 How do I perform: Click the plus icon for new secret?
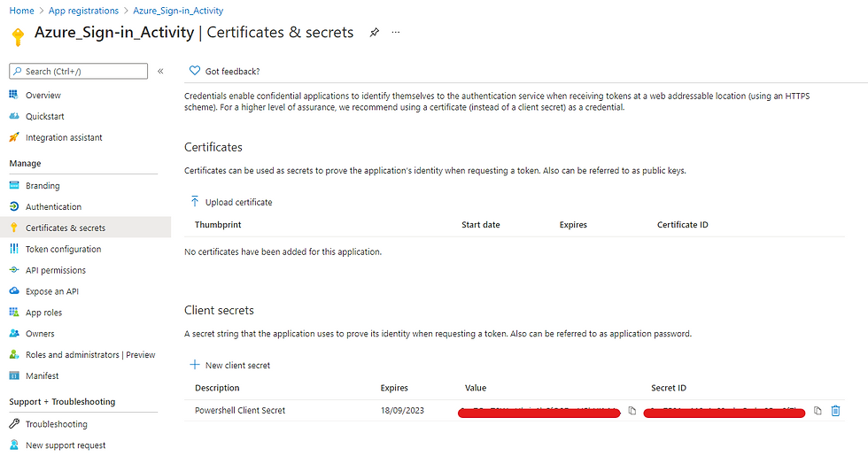click(194, 364)
